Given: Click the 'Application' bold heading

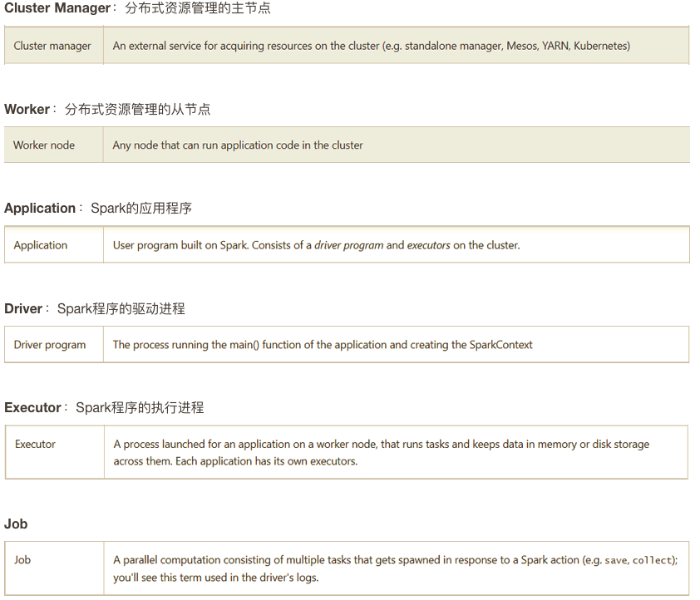Looking at the screenshot, I should [40, 209].
